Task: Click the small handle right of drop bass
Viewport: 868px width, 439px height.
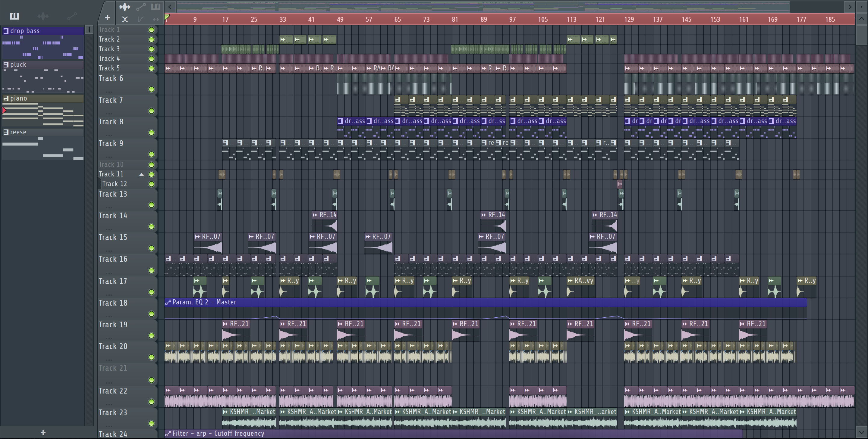Action: [x=89, y=30]
